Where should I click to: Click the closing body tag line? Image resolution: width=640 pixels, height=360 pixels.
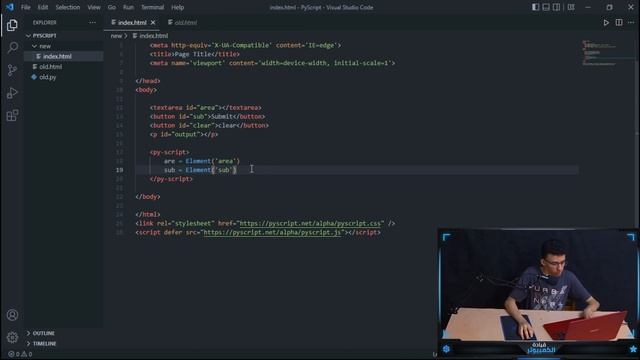click(x=148, y=197)
